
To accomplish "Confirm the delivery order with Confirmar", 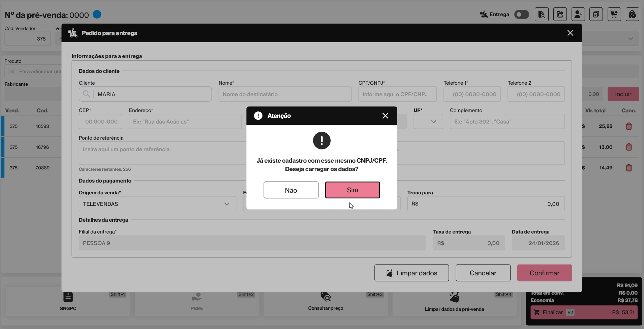I will click(545, 273).
